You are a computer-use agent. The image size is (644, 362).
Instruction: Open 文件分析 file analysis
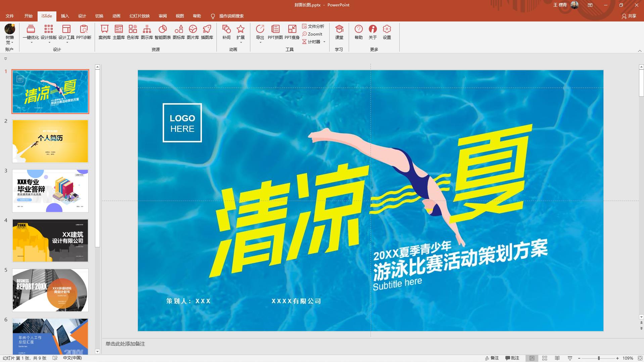(313, 26)
